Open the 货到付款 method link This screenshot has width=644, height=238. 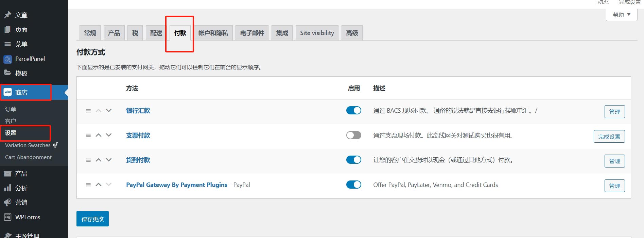138,160
